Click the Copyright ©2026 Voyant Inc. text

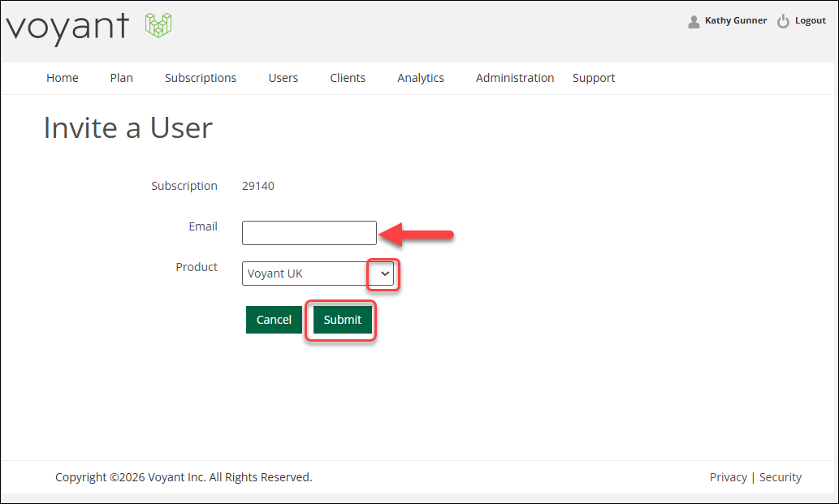coord(184,477)
